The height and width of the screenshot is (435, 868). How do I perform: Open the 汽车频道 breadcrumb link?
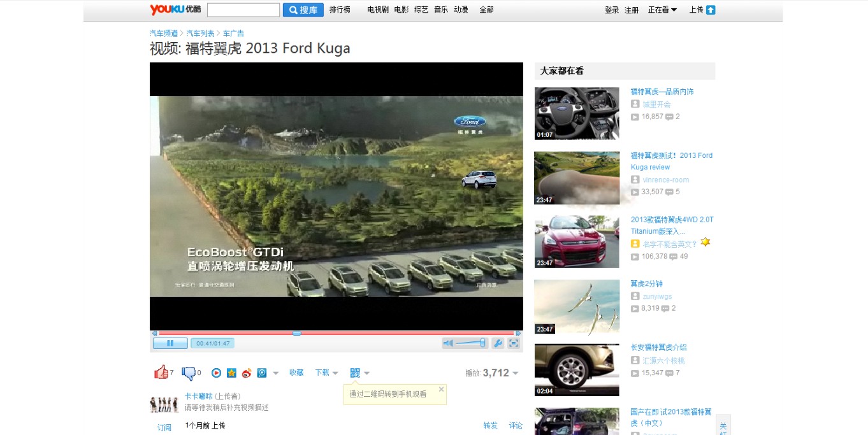coord(164,33)
